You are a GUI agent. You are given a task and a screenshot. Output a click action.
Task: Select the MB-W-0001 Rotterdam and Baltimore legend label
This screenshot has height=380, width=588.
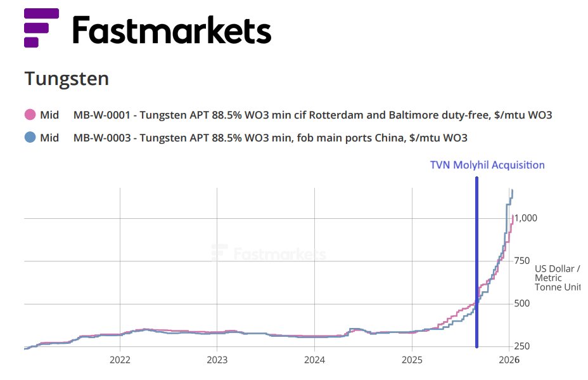[312, 115]
